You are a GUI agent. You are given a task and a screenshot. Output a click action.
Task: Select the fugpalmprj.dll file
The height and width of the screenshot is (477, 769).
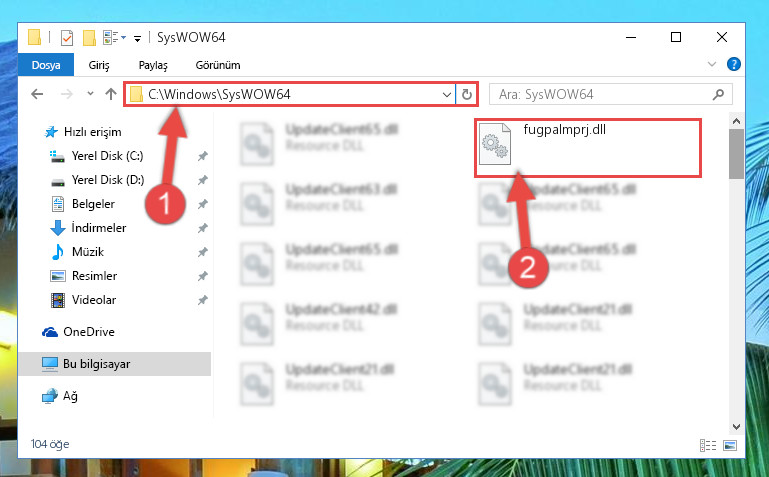click(588, 148)
